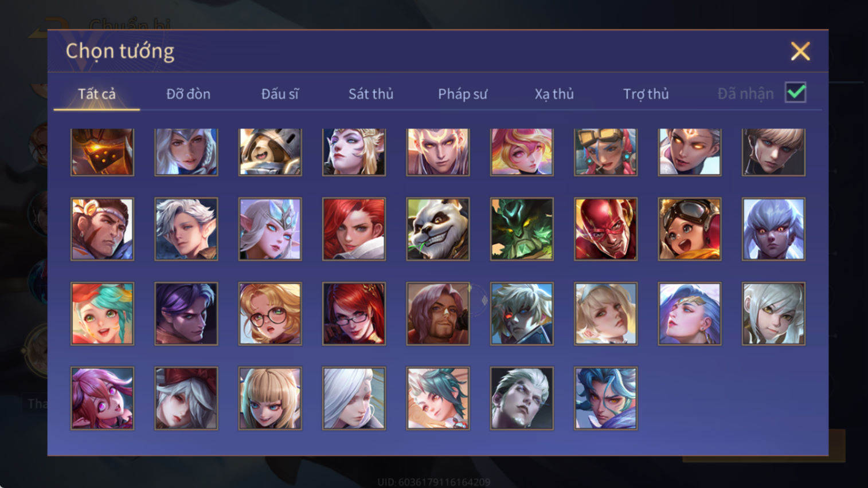
Task: Select the golden armored helmet hero portrait
Action: coord(102,152)
